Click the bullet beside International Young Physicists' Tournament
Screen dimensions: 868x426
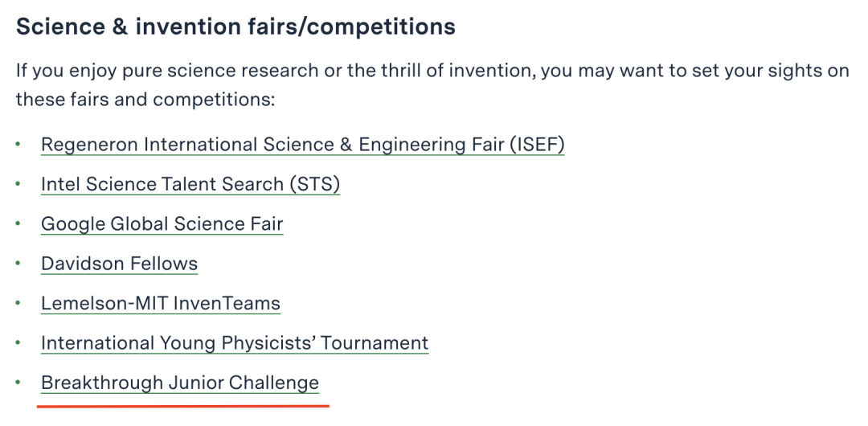click(x=18, y=344)
